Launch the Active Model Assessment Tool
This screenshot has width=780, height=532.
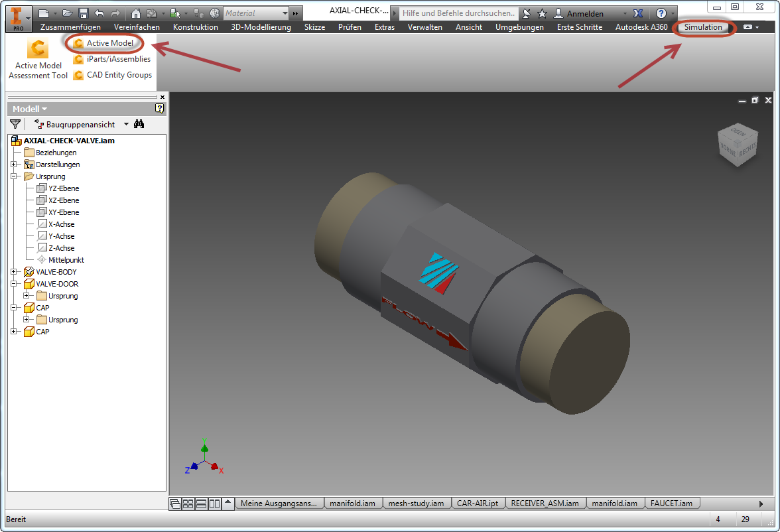click(38, 59)
